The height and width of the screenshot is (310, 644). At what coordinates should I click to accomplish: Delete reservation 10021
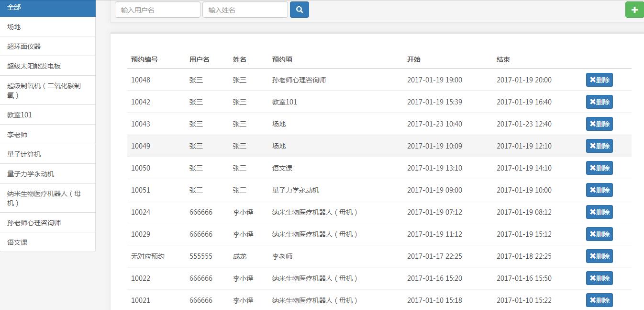(x=599, y=300)
